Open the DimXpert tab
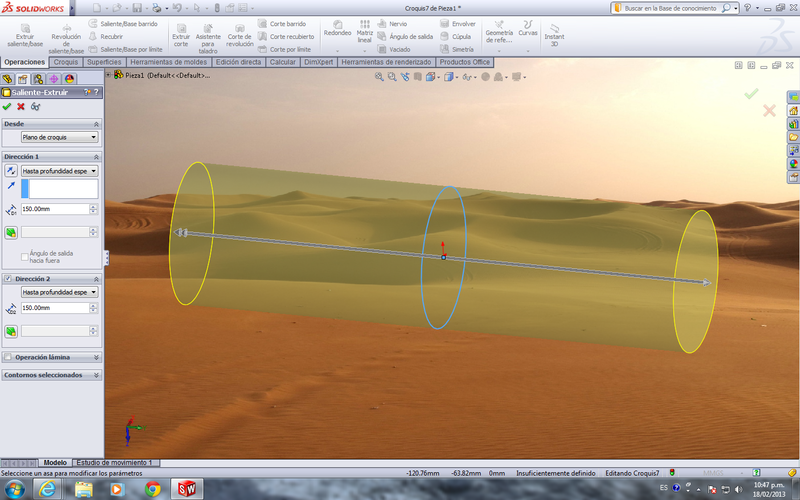Image resolution: width=800 pixels, height=500 pixels. [318, 62]
